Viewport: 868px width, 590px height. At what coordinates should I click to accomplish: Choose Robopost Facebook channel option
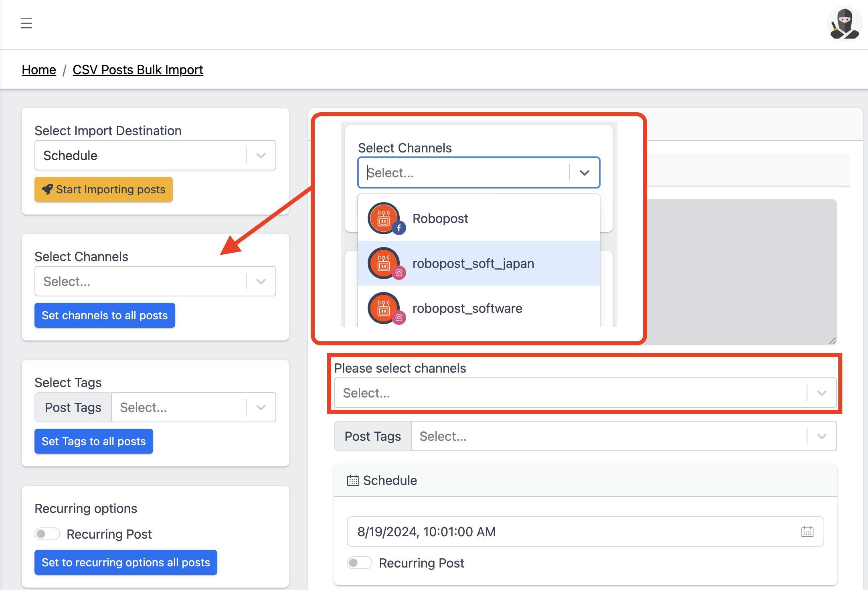pos(479,219)
